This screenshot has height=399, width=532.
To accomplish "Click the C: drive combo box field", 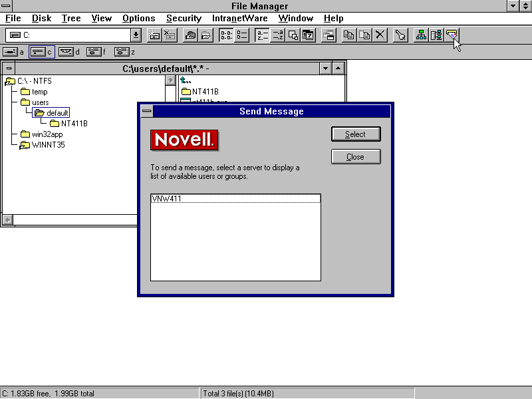I will point(68,35).
